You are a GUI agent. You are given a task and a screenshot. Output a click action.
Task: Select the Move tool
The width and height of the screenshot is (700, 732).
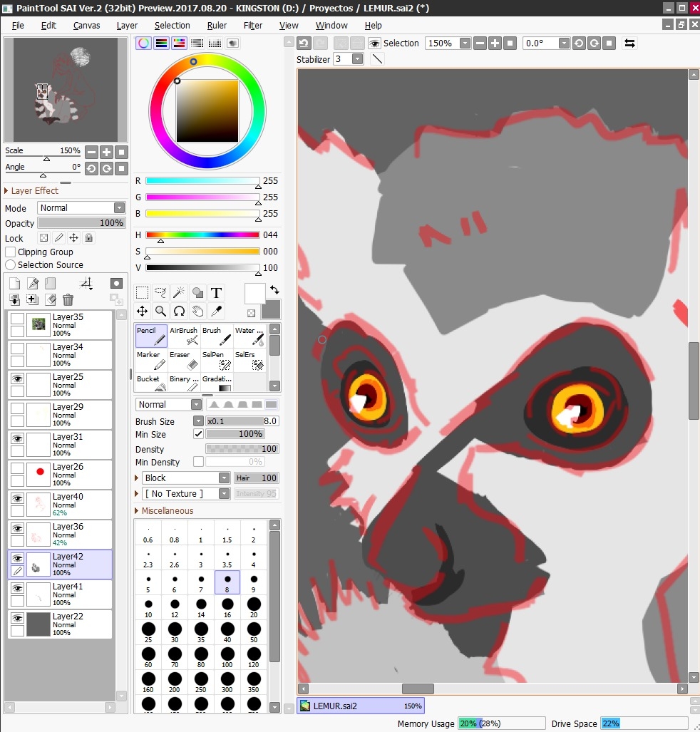pyautogui.click(x=142, y=311)
